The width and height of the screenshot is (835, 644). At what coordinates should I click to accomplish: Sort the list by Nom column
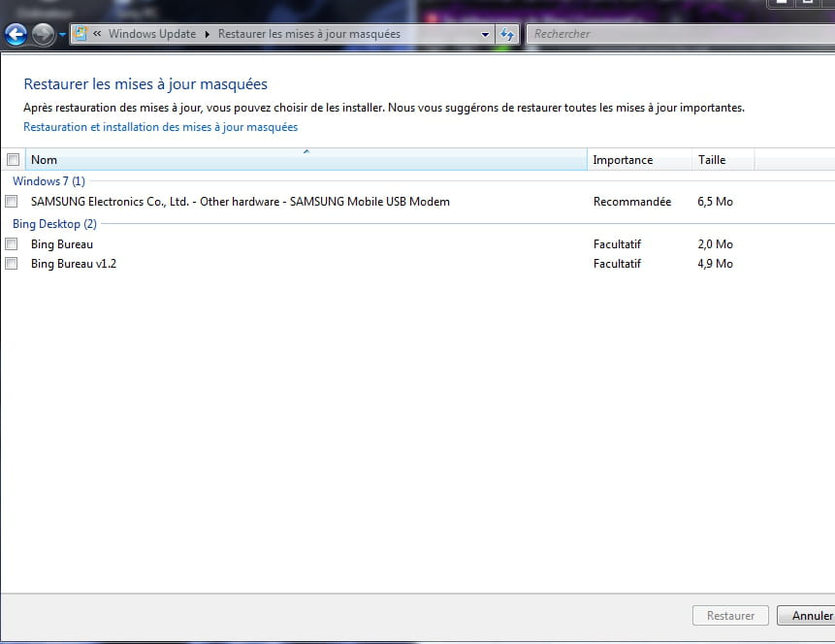pyautogui.click(x=306, y=160)
